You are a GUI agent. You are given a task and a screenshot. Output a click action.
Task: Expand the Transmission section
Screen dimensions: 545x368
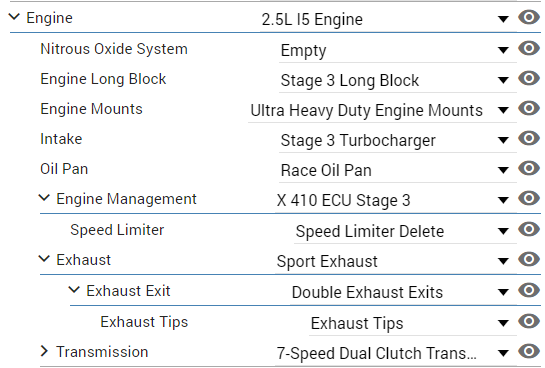(x=44, y=351)
